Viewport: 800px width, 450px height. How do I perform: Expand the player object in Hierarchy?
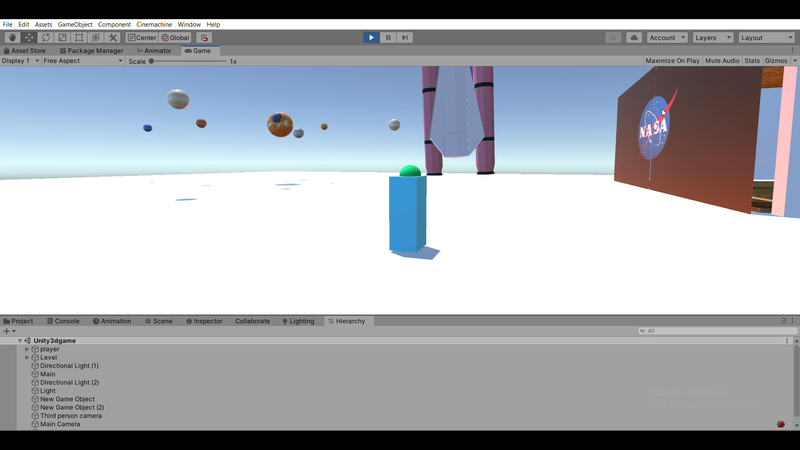click(x=27, y=349)
